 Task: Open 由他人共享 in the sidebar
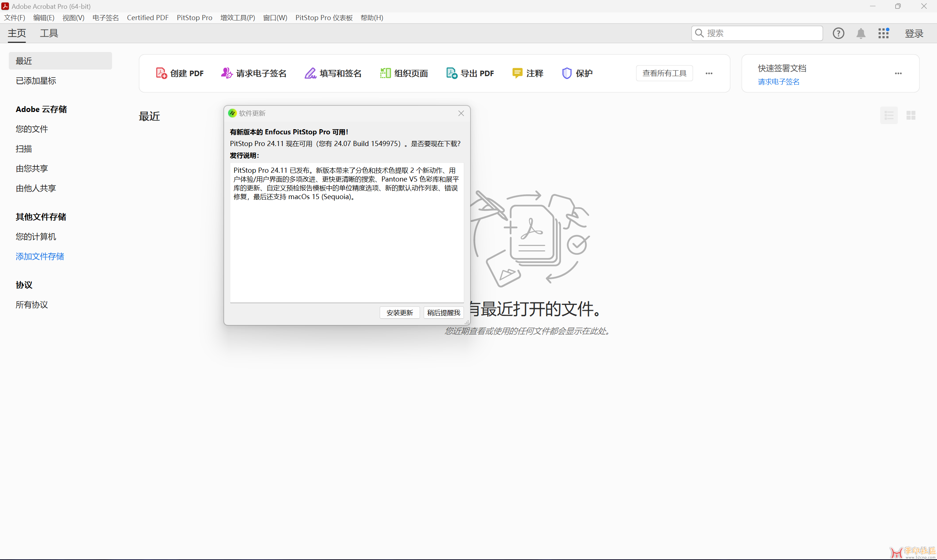[36, 188]
